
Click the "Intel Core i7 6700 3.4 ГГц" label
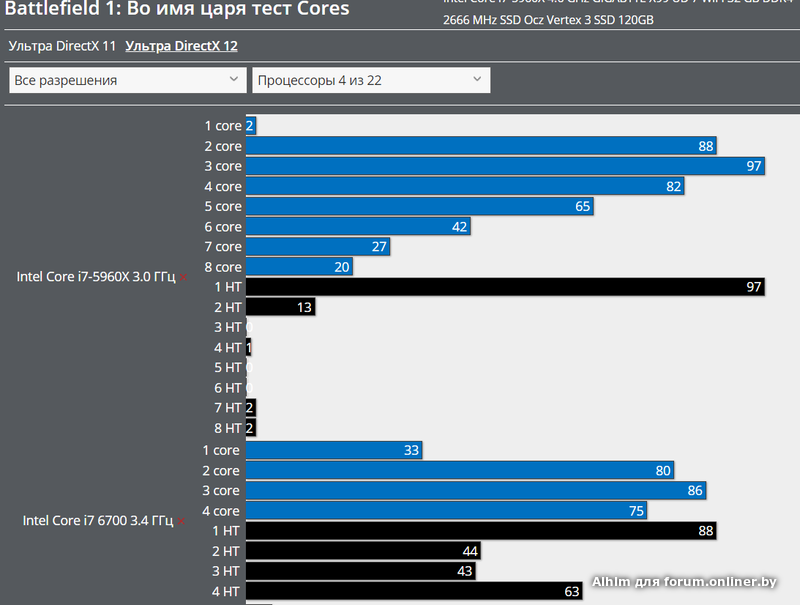tap(98, 521)
